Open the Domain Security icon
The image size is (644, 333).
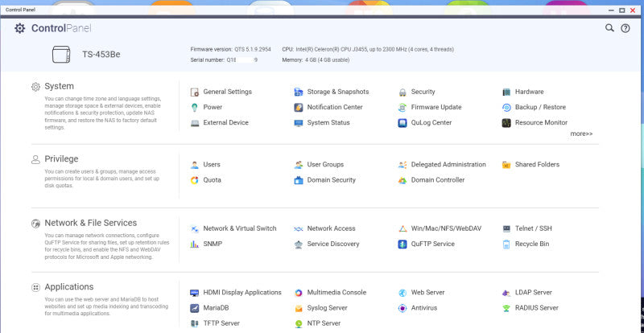point(299,180)
